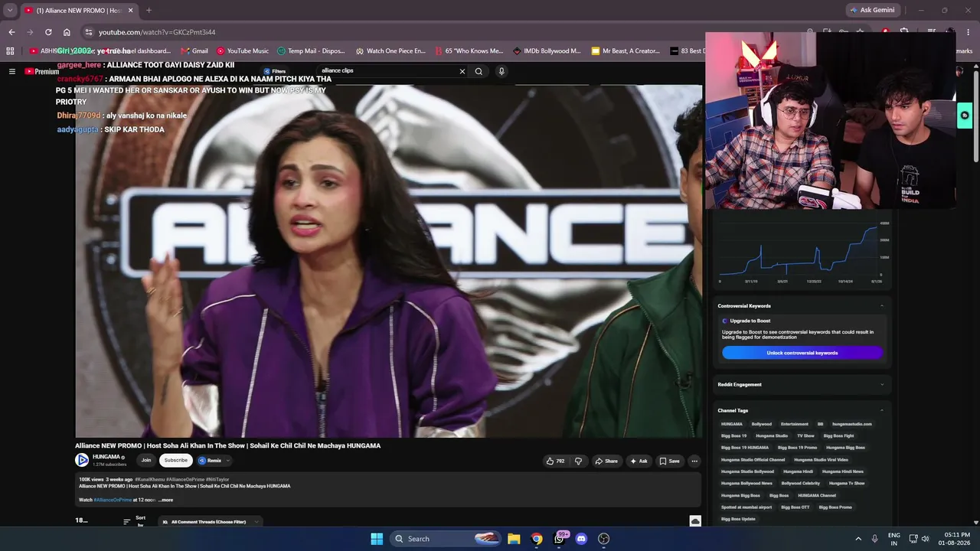
Task: Clear the 'alliance clips' search text
Action: pos(462,71)
